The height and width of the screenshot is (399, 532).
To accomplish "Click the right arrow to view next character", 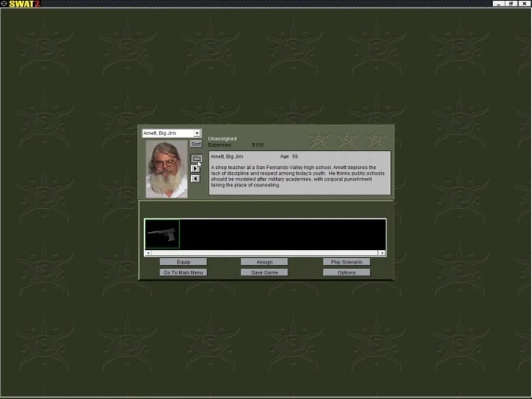I will pyautogui.click(x=196, y=168).
